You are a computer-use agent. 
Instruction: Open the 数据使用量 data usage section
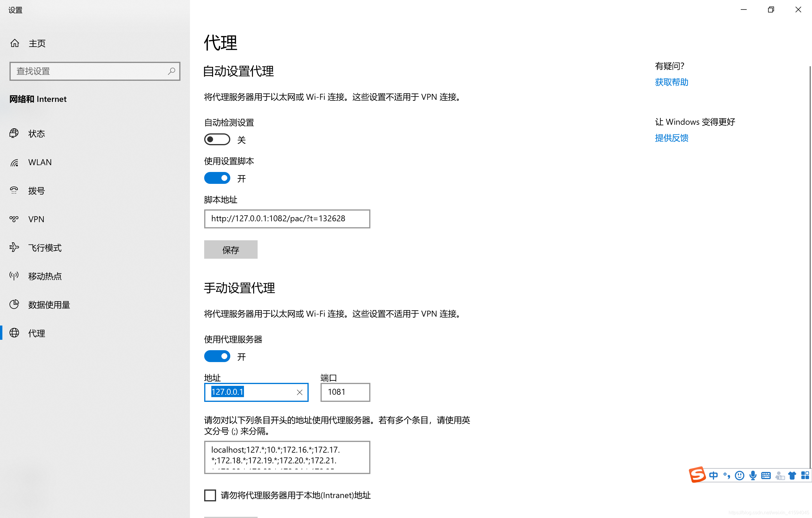pyautogui.click(x=49, y=305)
